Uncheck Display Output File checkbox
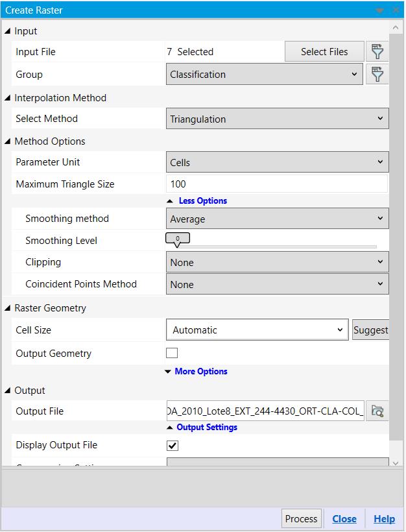Image resolution: width=406 pixels, height=532 pixels. 173,446
